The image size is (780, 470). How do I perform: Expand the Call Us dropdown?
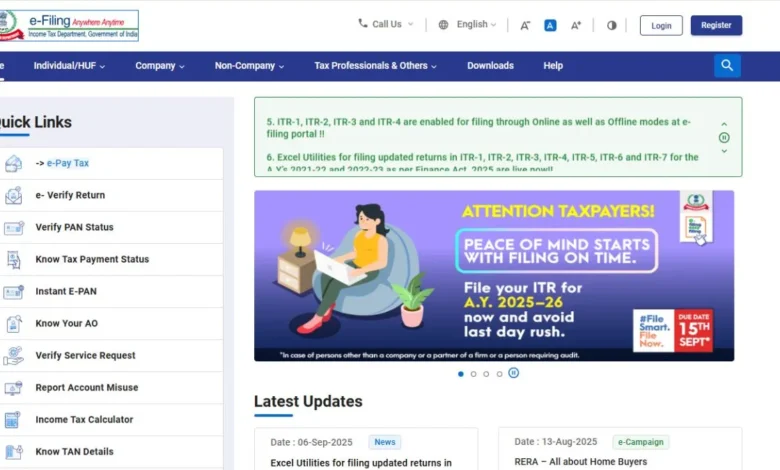tap(385, 24)
